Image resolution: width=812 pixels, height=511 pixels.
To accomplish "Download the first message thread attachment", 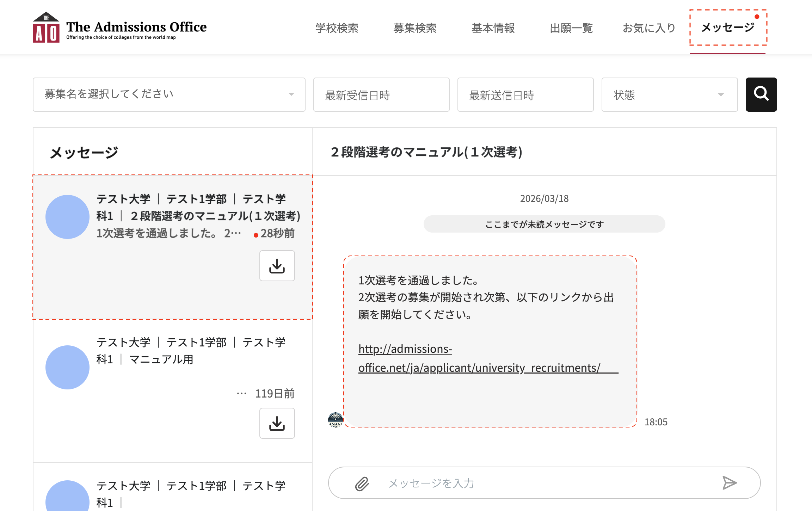I will click(x=277, y=266).
